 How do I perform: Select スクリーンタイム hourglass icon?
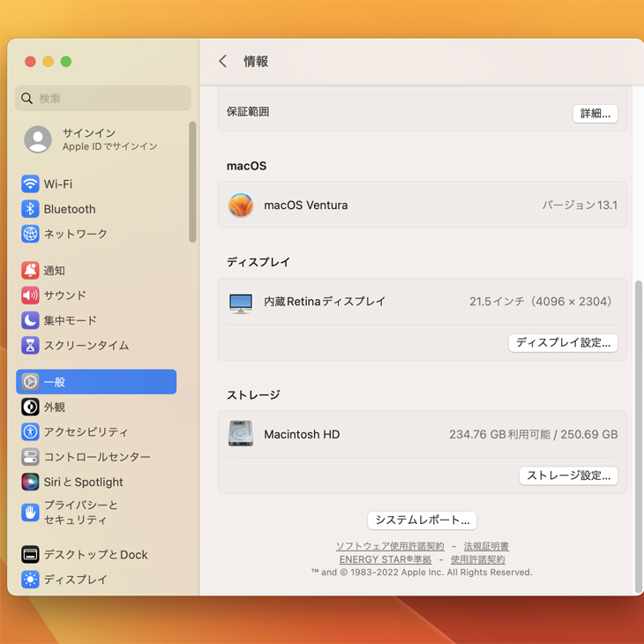[30, 345]
